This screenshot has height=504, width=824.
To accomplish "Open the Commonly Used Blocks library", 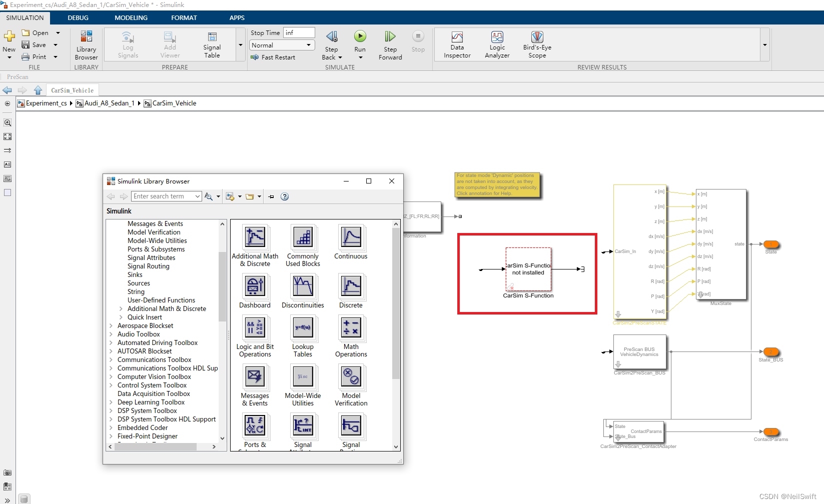I will point(303,245).
